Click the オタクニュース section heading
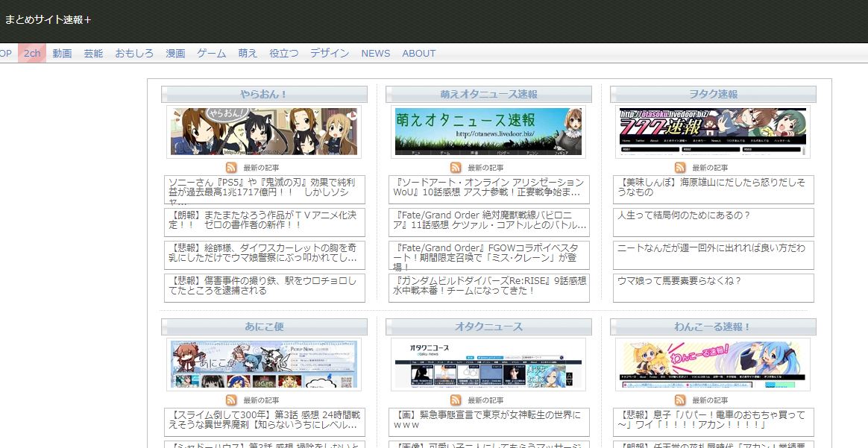The image size is (868, 448). point(488,327)
